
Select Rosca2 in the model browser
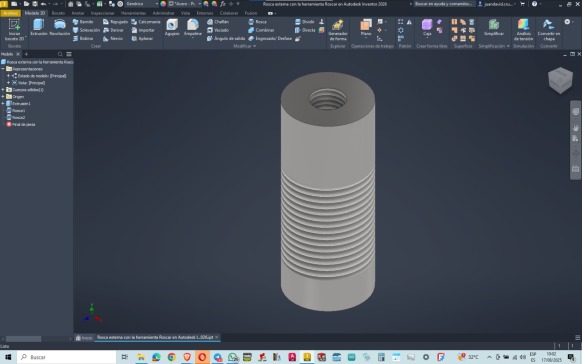[16, 117]
